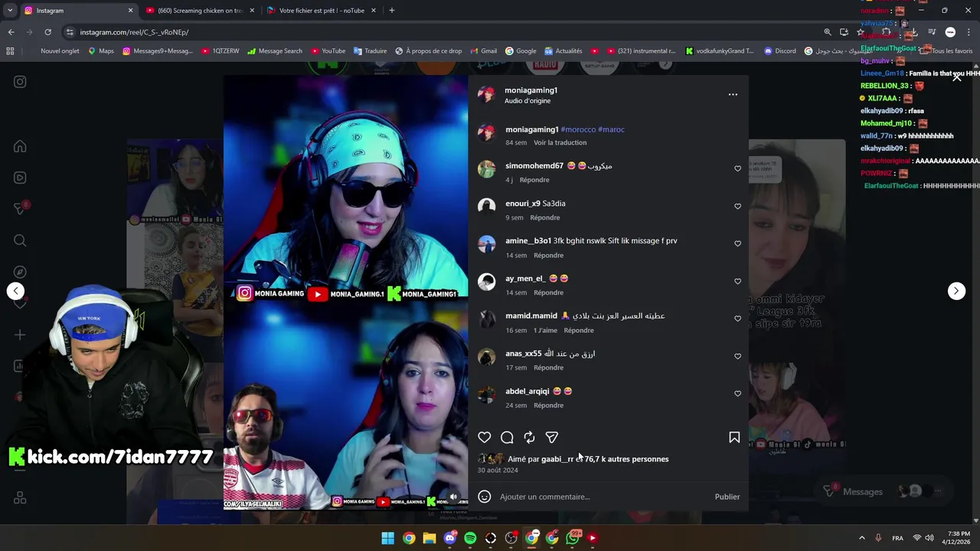
Task: Click moniagaming1's avatar in post header
Action: (486, 94)
